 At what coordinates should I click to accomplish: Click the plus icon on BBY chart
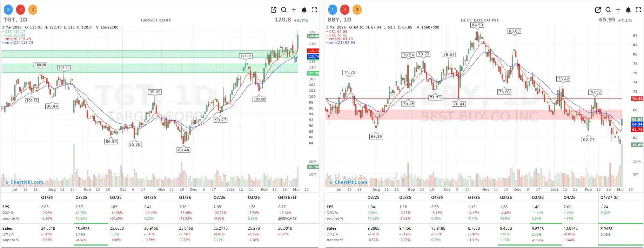(x=618, y=10)
